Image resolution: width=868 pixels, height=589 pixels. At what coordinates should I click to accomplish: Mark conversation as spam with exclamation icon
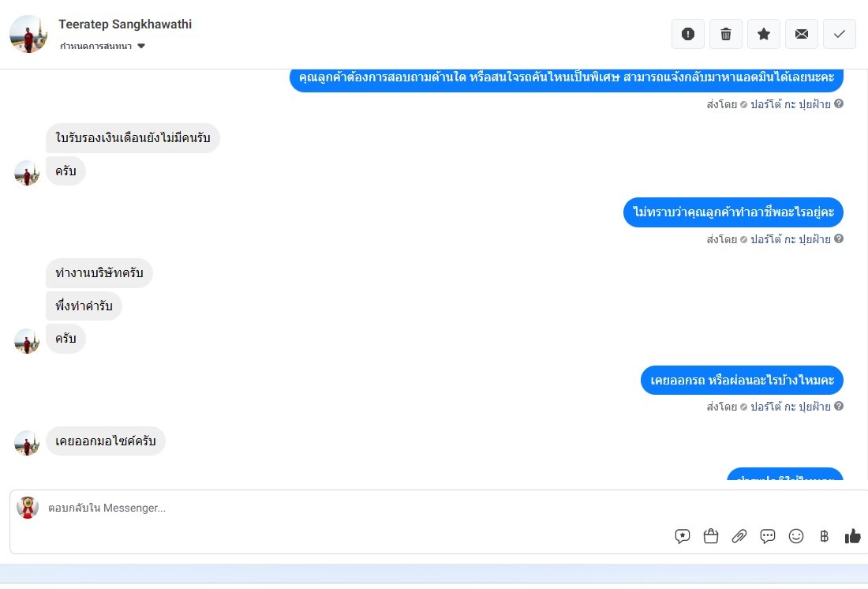tap(687, 35)
